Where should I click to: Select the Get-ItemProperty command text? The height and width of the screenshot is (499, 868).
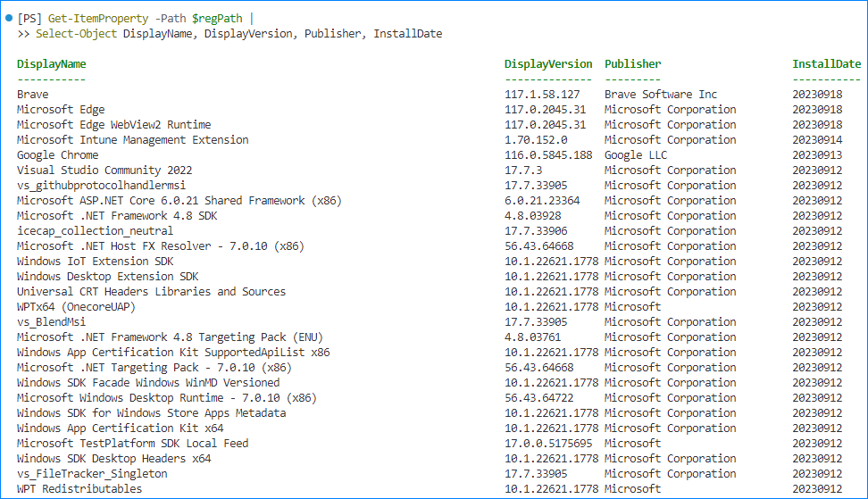98,19
